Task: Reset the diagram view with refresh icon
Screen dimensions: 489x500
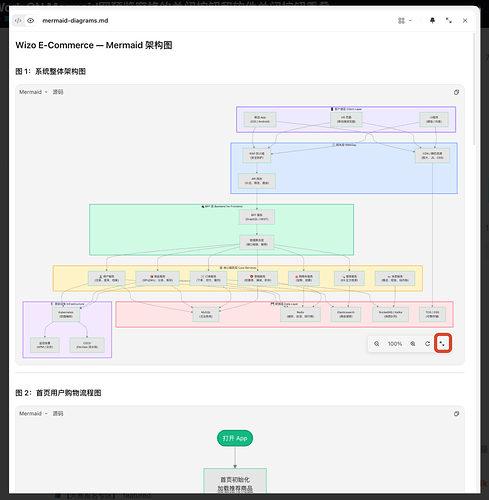Action: [427, 344]
